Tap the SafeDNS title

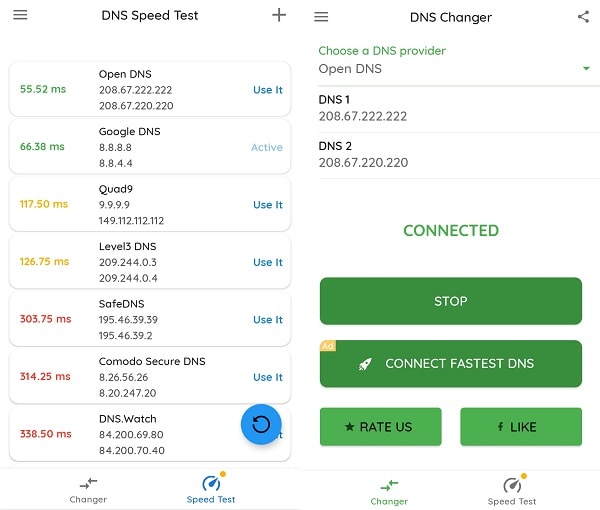pos(121,304)
